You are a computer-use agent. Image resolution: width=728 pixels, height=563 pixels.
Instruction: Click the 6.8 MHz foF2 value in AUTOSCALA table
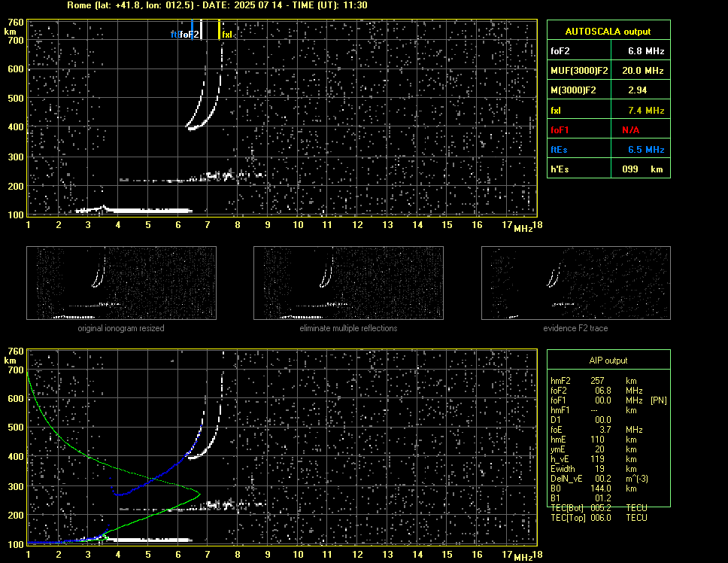tap(646, 51)
